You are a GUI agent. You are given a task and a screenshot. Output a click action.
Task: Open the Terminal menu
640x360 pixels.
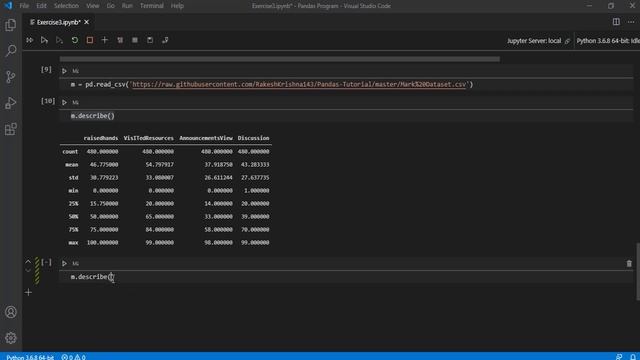(151, 6)
